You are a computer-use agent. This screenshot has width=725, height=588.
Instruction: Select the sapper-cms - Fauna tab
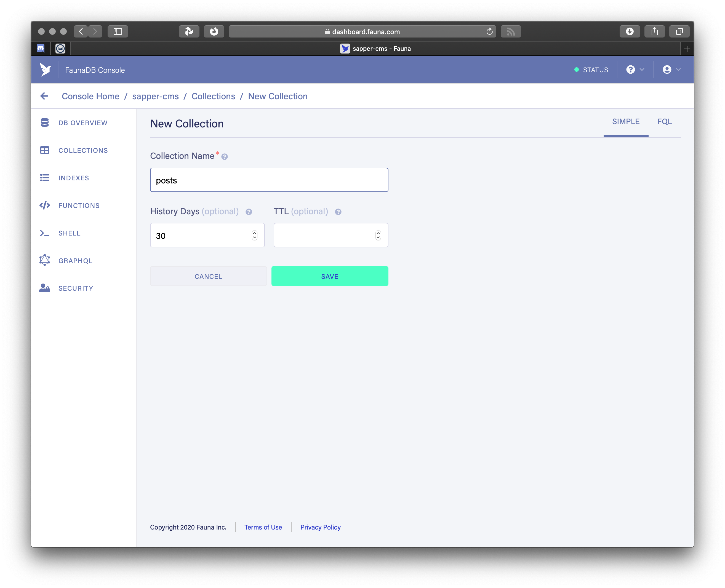coord(375,49)
